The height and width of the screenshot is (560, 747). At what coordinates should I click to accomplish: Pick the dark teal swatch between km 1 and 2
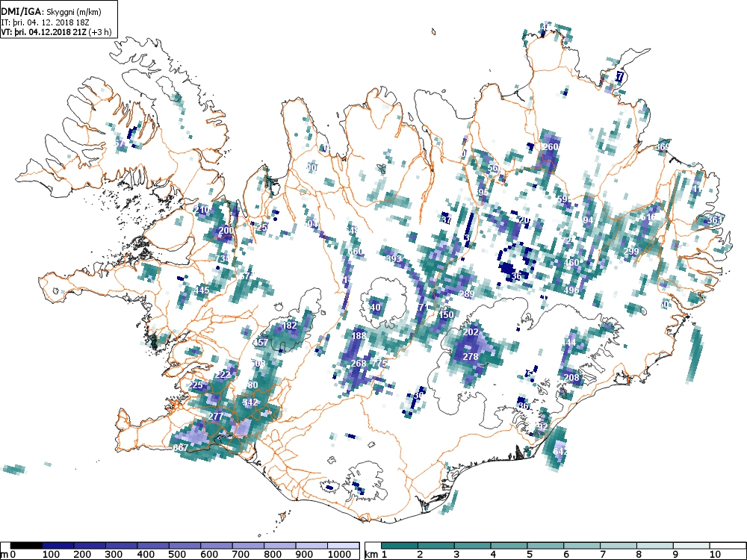coord(400,546)
